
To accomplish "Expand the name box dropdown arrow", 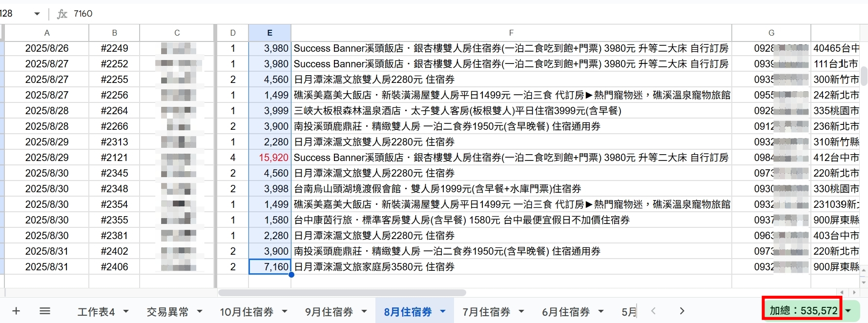I will pyautogui.click(x=37, y=14).
